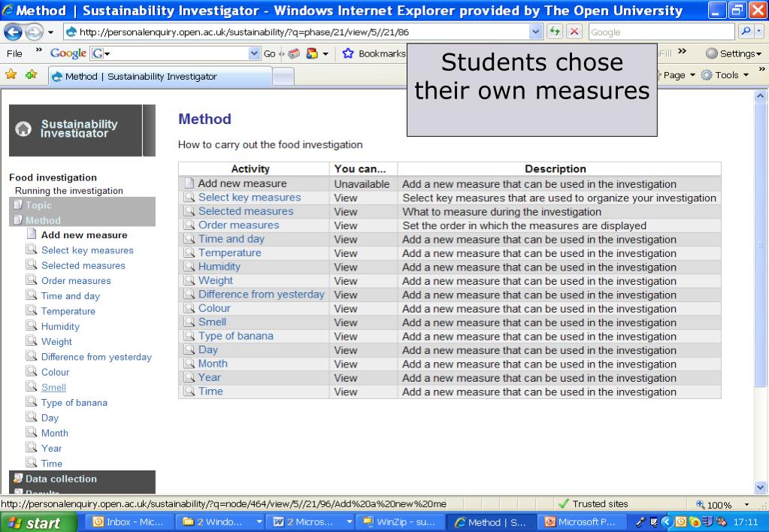Click the taskbar clock showing 17:11

[x=746, y=523]
